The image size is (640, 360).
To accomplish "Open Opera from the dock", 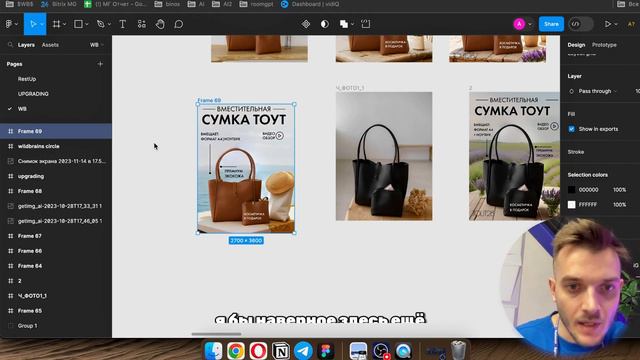I will 258,351.
